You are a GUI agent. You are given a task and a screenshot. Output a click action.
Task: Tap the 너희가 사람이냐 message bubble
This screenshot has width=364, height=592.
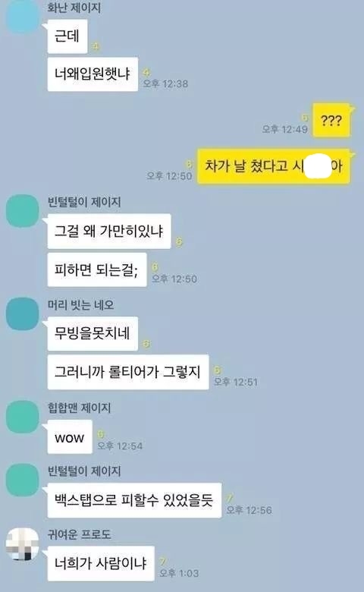(101, 564)
